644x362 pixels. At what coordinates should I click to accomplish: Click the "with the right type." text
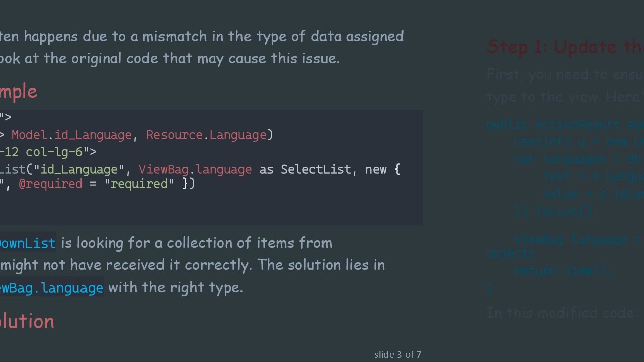click(x=176, y=287)
